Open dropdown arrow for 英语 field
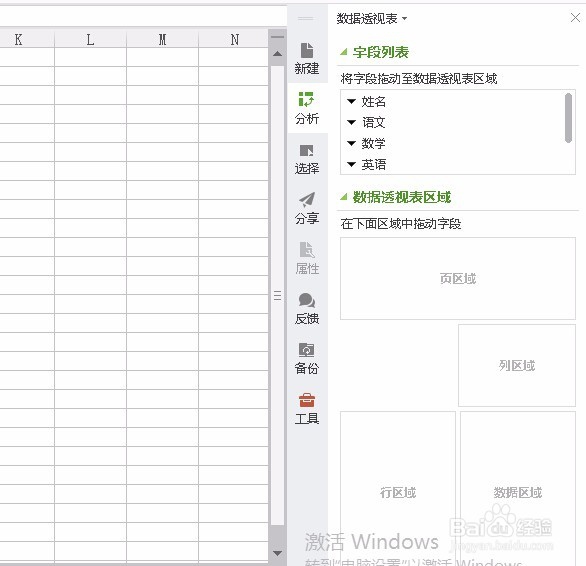Viewport: 586px width, 566px height. coord(351,164)
